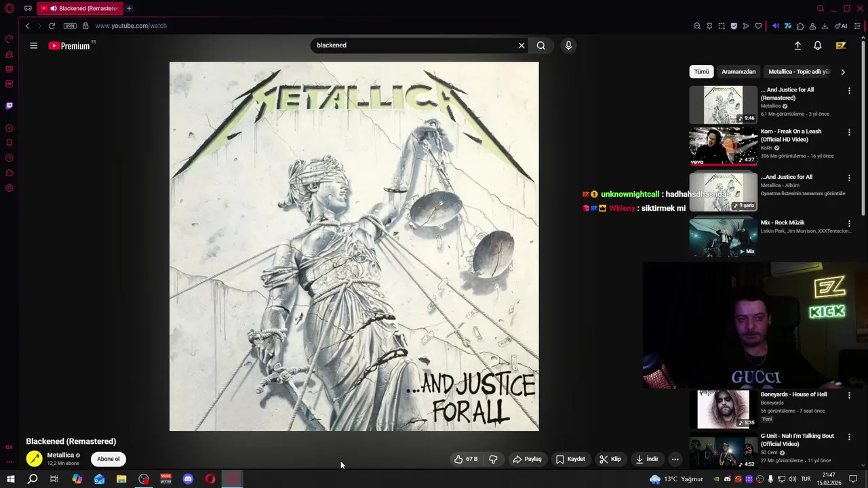Viewport: 868px width, 488px height.
Task: Open extensions puzzle-piece icon
Action: (x=800, y=26)
